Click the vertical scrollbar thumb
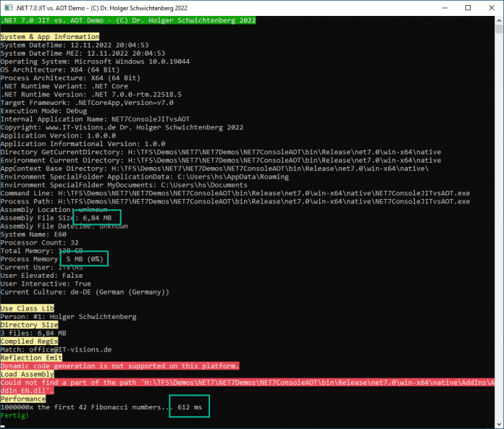This screenshot has height=429, width=504. [x=499, y=29]
